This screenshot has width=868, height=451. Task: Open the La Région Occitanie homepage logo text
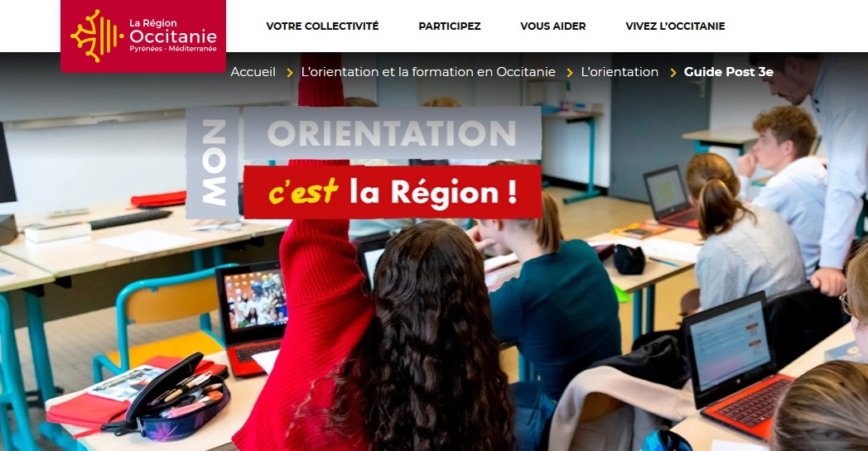point(173,35)
